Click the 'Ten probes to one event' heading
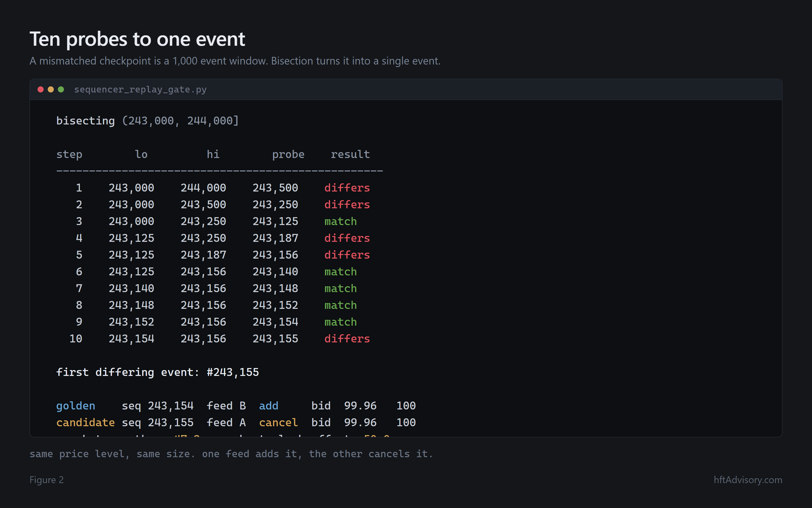 coord(137,39)
